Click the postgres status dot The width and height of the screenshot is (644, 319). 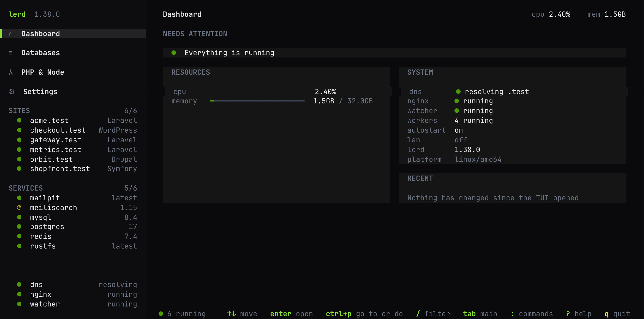point(19,226)
